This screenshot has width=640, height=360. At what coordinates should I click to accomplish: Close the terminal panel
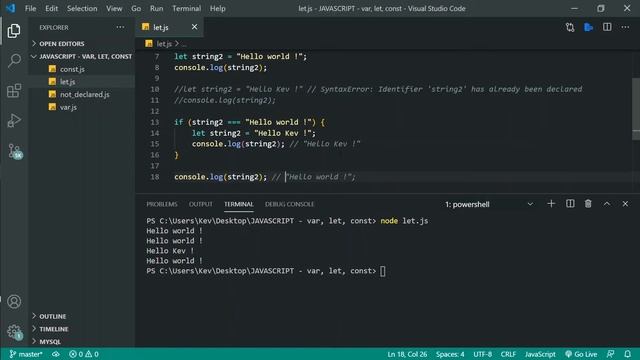(625, 204)
